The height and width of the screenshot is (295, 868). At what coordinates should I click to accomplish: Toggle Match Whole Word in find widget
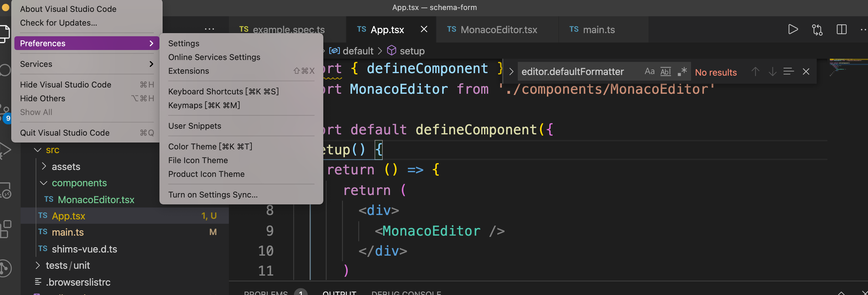tap(665, 71)
